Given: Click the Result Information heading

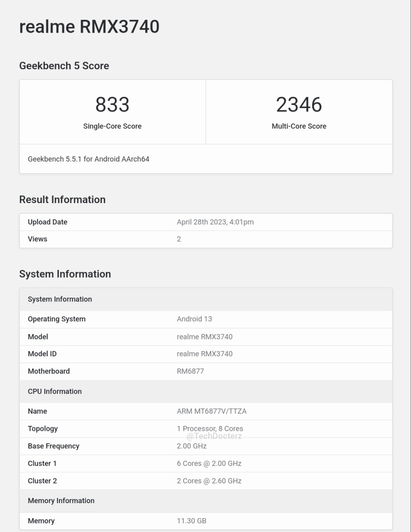Looking at the screenshot, I should [62, 200].
